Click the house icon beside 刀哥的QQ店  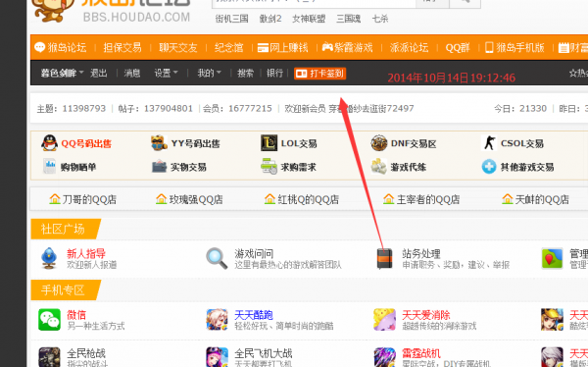click(55, 199)
